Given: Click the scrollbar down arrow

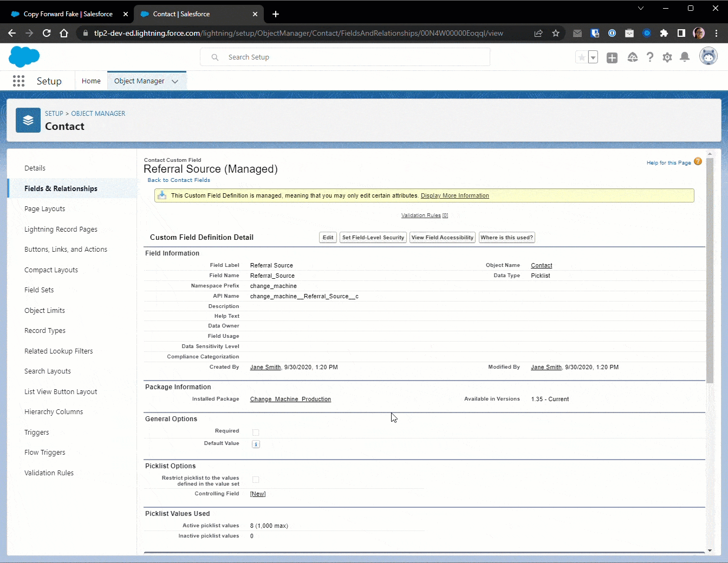Looking at the screenshot, I should click(710, 551).
